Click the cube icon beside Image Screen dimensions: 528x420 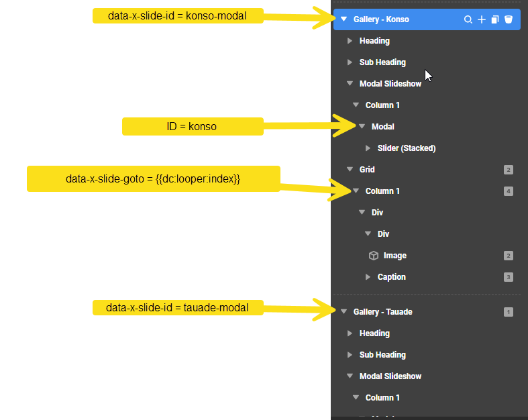(x=374, y=256)
